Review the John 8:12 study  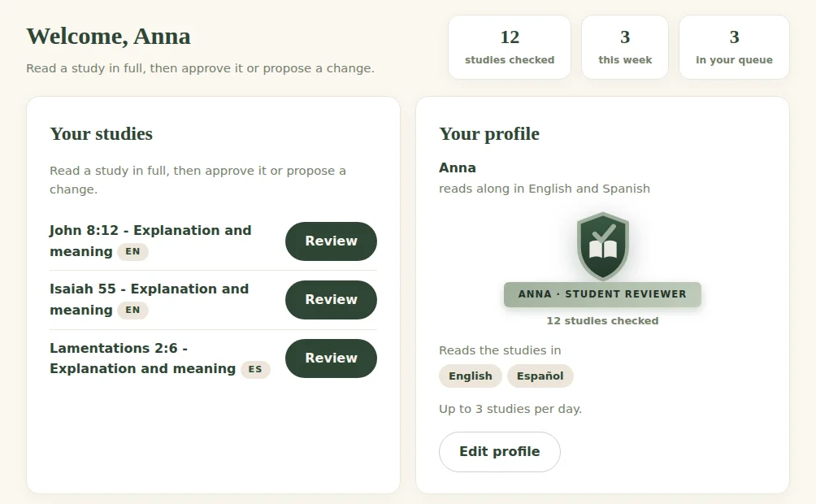pos(331,241)
